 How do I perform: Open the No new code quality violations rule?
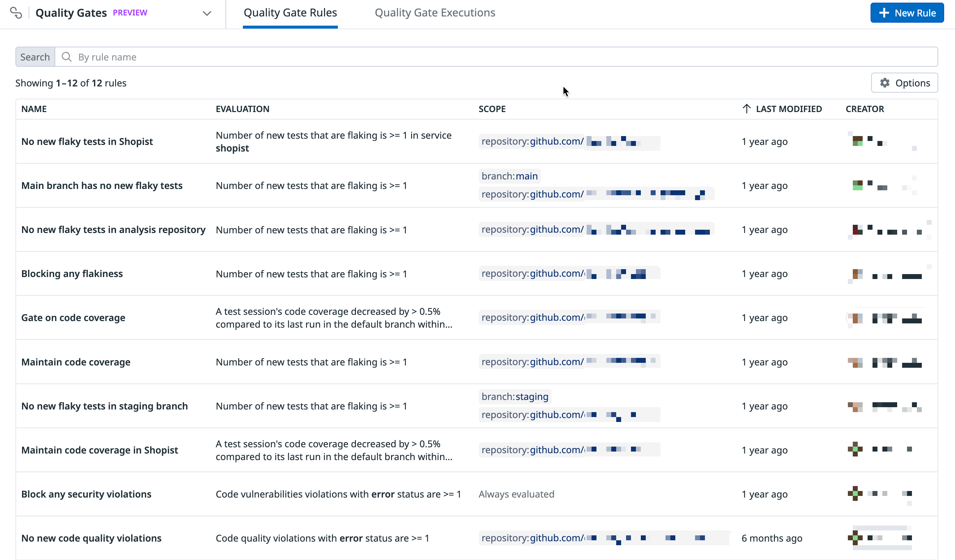click(x=91, y=538)
